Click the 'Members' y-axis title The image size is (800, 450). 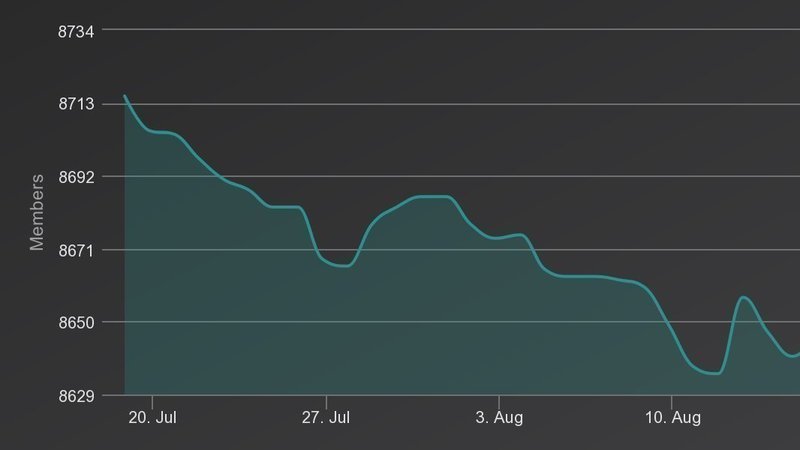pyautogui.click(x=37, y=212)
